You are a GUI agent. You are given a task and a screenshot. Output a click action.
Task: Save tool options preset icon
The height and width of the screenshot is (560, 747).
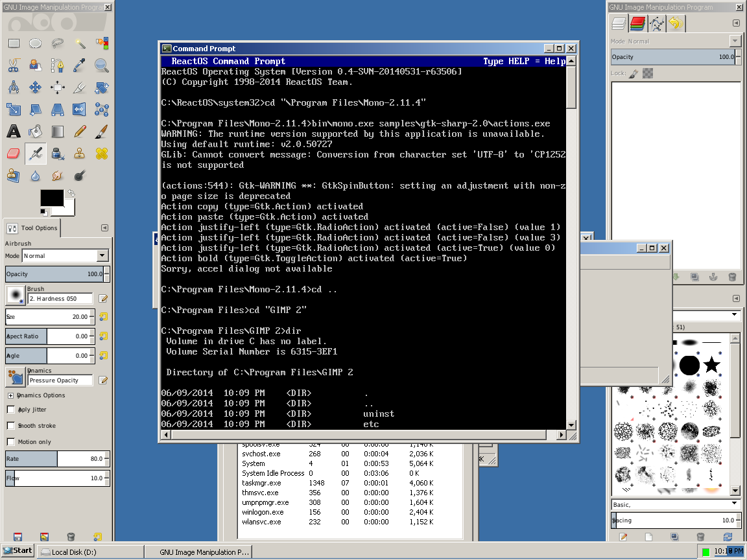pyautogui.click(x=18, y=537)
